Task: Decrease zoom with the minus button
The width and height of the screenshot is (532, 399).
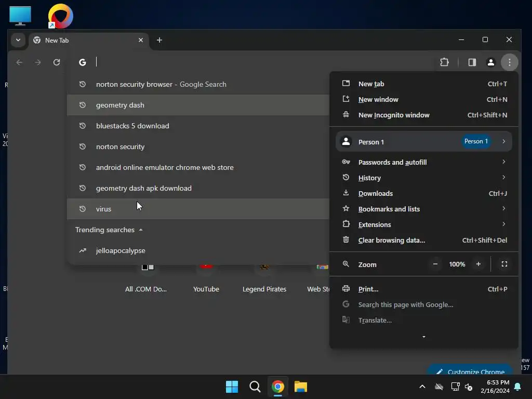Action: click(x=435, y=264)
